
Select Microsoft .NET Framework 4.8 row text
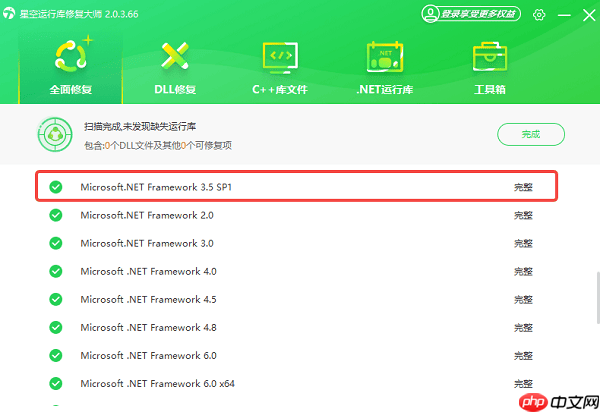pos(148,327)
